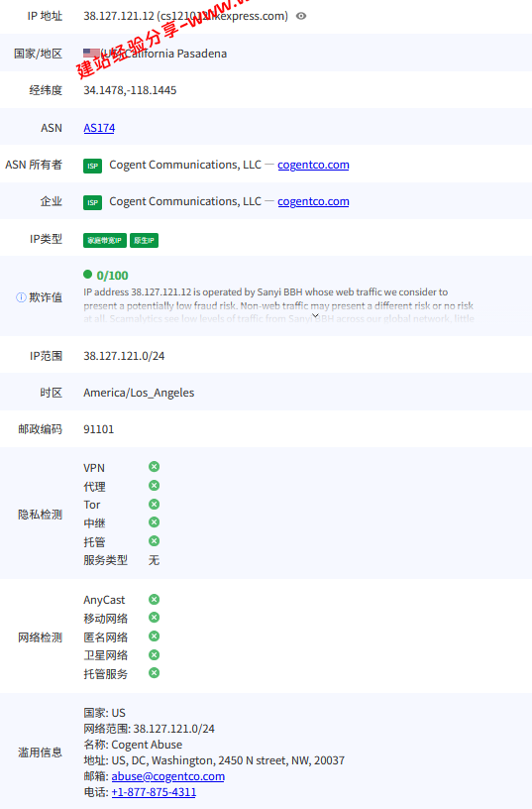
Task: Select the IP range 38.127.121.0/24 value
Action: tap(124, 356)
